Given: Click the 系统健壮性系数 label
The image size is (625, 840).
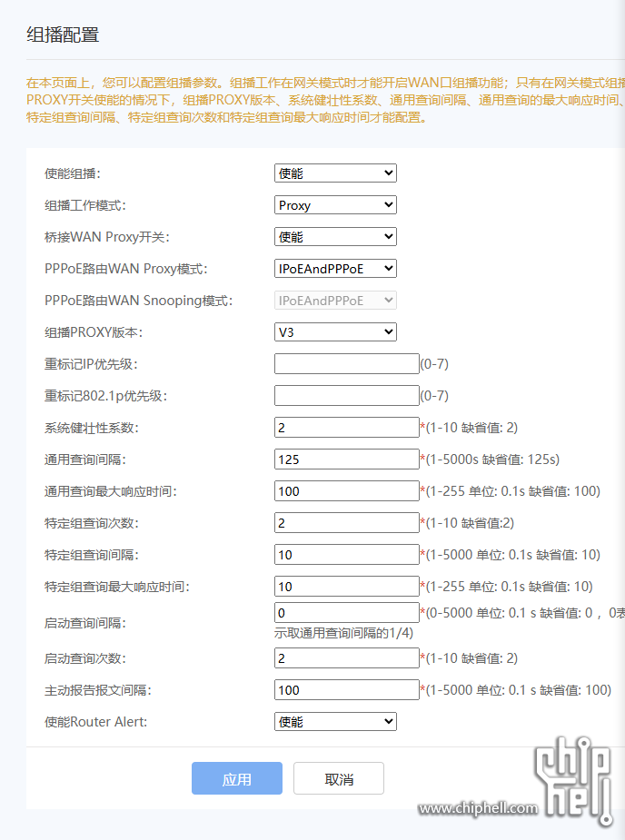Looking at the screenshot, I should coord(92,428).
